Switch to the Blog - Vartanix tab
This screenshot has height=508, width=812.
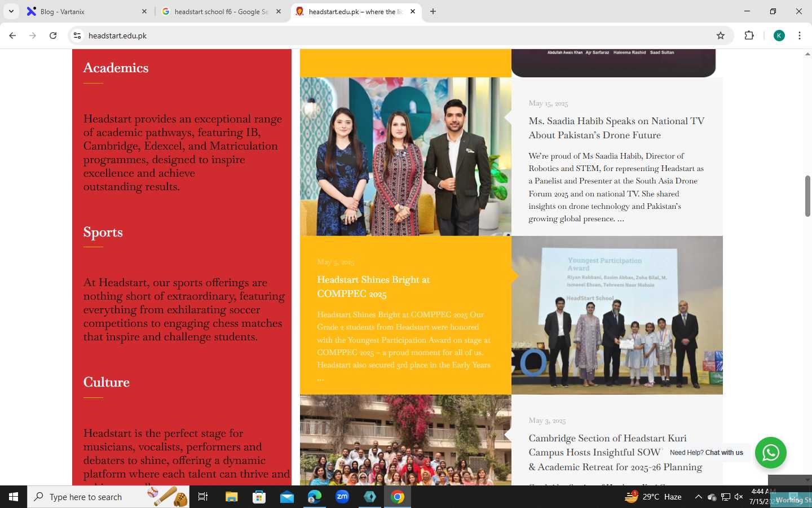click(x=87, y=11)
